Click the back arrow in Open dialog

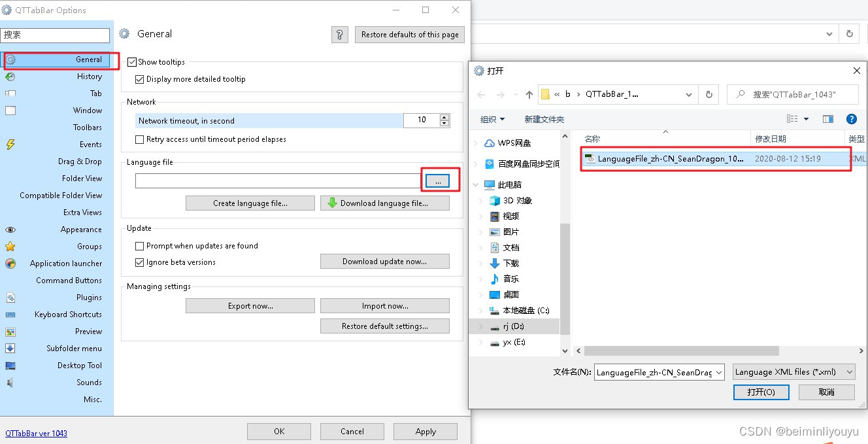(482, 95)
